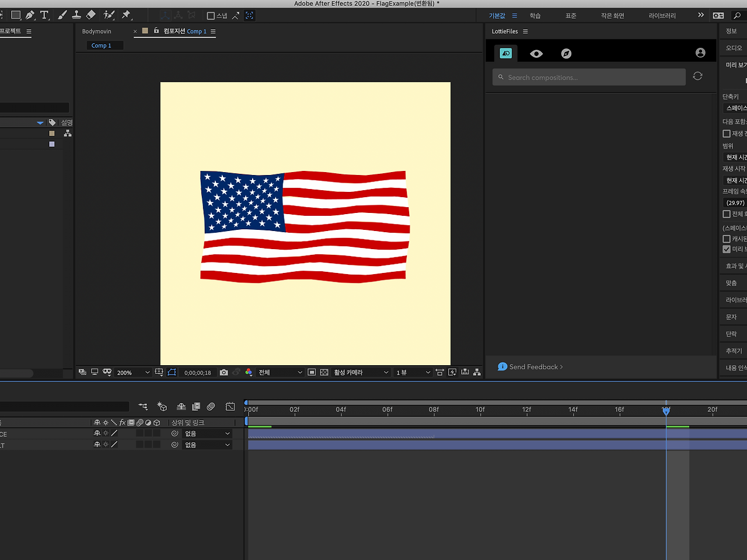Enable the snapping (스냅) checkbox
This screenshot has width=747, height=560.
click(211, 16)
